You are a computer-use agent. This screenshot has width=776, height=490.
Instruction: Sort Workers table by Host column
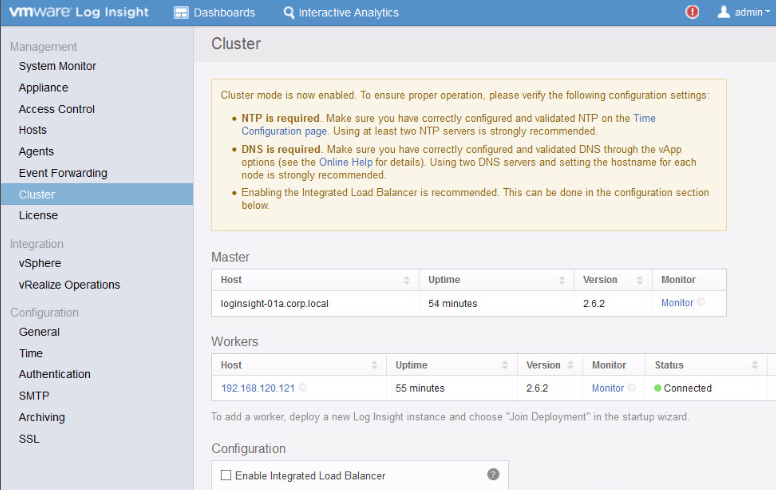(x=299, y=365)
